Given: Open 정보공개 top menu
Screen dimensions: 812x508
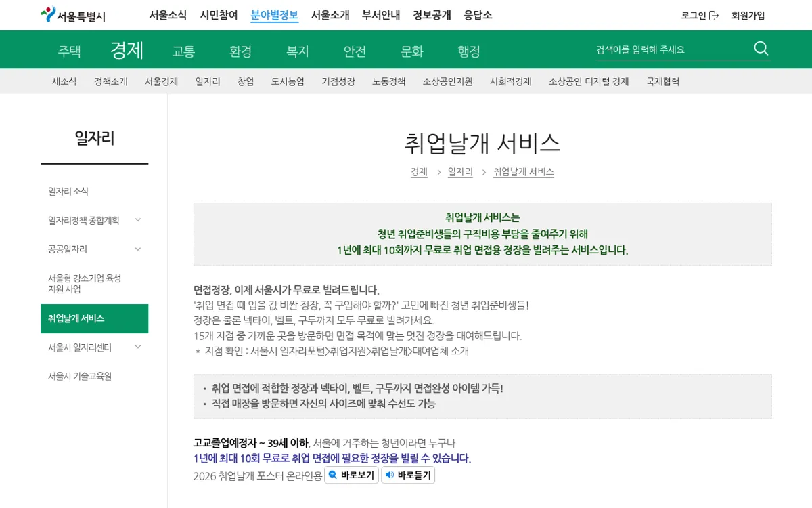Looking at the screenshot, I should click(432, 15).
